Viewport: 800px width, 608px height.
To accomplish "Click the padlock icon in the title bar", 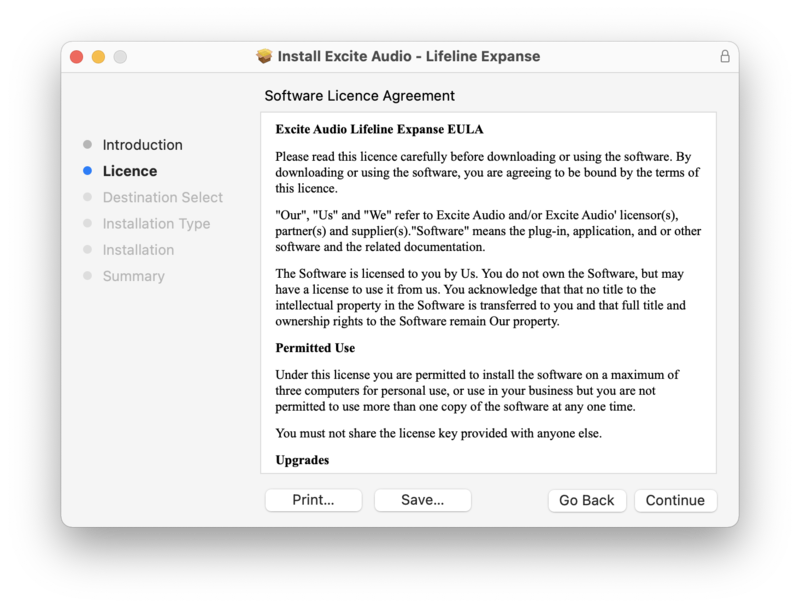I will pyautogui.click(x=725, y=57).
